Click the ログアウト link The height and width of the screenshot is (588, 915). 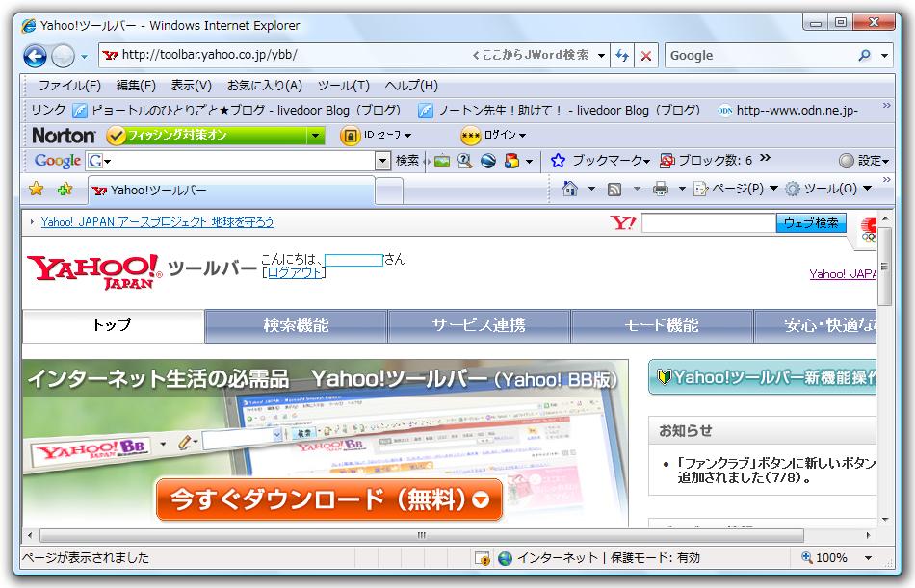click(294, 272)
